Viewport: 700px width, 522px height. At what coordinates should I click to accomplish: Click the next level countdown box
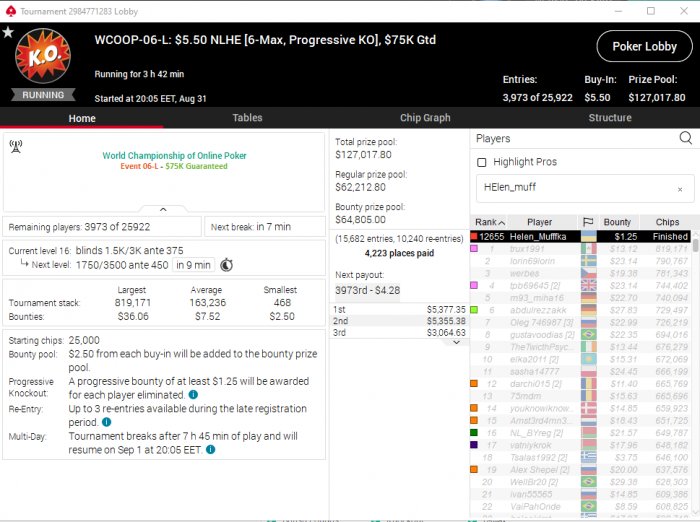click(193, 265)
